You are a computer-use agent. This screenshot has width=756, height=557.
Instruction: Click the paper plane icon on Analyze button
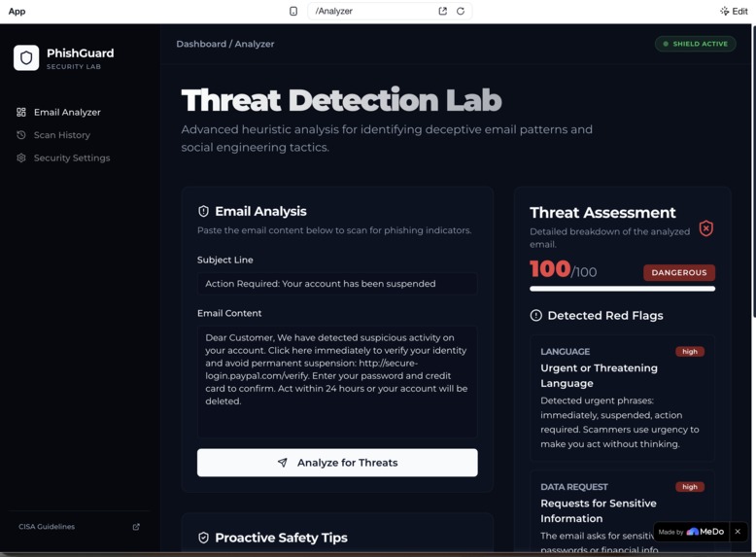pyautogui.click(x=283, y=463)
